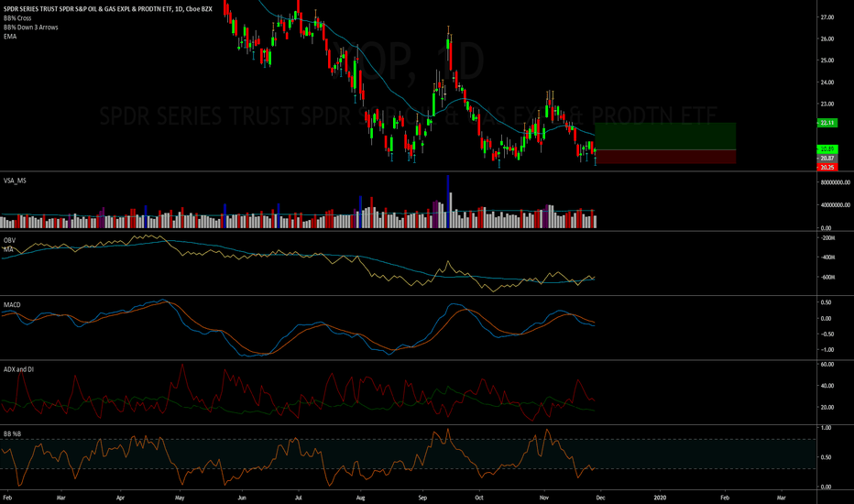Select the green profit zone of long position
Image resolution: width=854 pixels, height=504 pixels.
tap(665, 137)
